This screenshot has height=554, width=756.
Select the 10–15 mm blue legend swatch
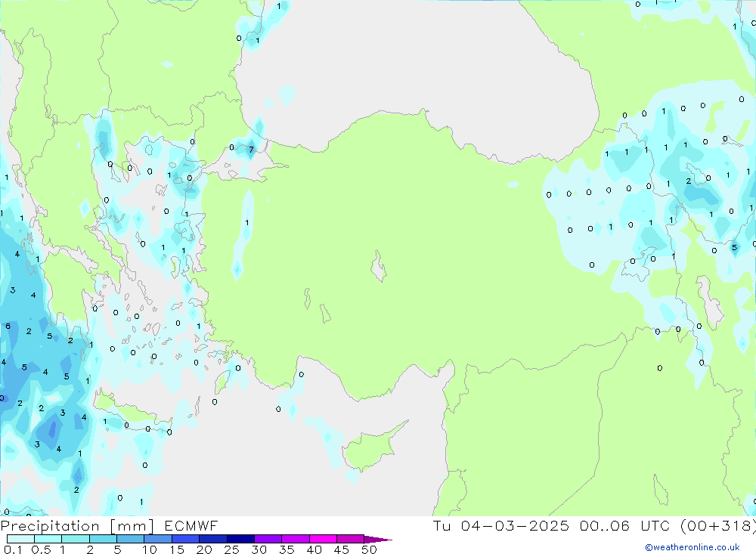[x=158, y=539]
